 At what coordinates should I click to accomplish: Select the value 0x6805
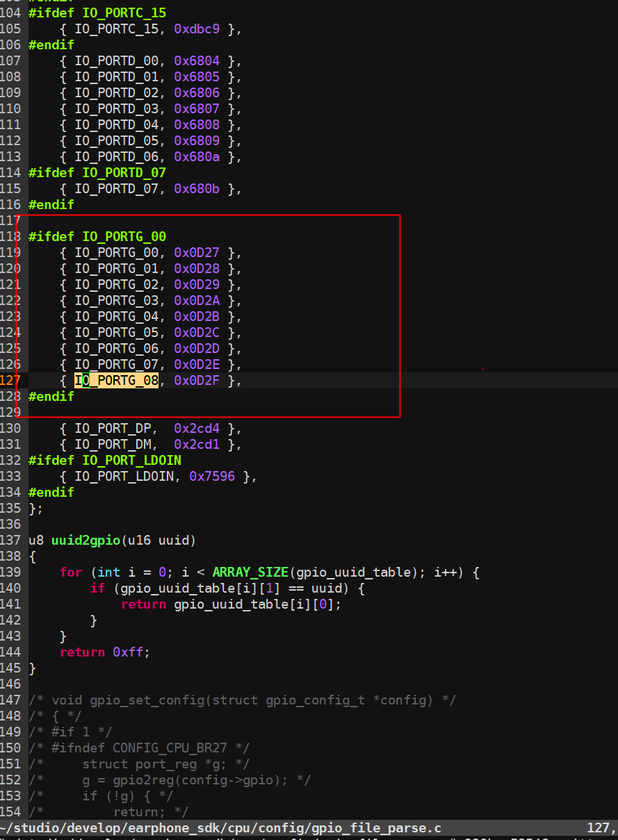197,77
